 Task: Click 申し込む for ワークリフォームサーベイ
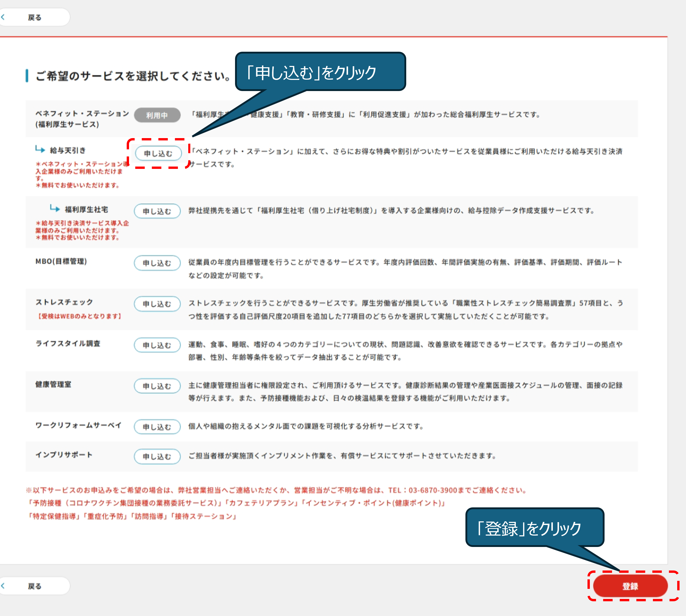(x=157, y=427)
